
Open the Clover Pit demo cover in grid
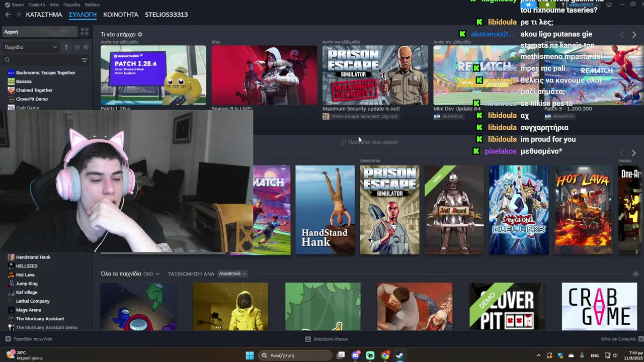pos(507,306)
